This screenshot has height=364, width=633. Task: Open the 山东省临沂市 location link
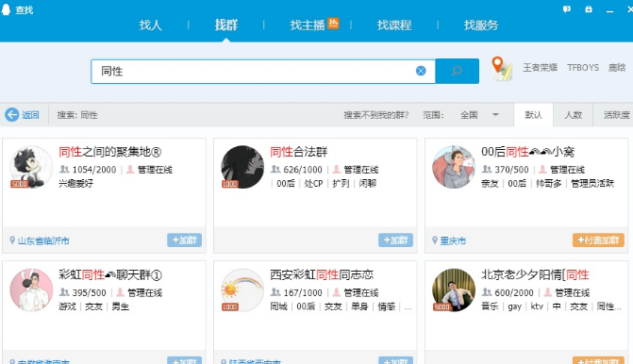tap(43, 240)
